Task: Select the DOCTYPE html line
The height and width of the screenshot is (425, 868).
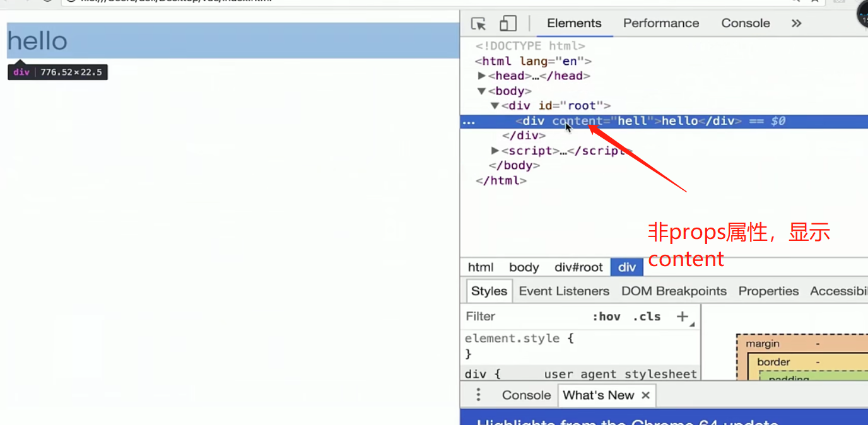Action: pyautogui.click(x=531, y=46)
